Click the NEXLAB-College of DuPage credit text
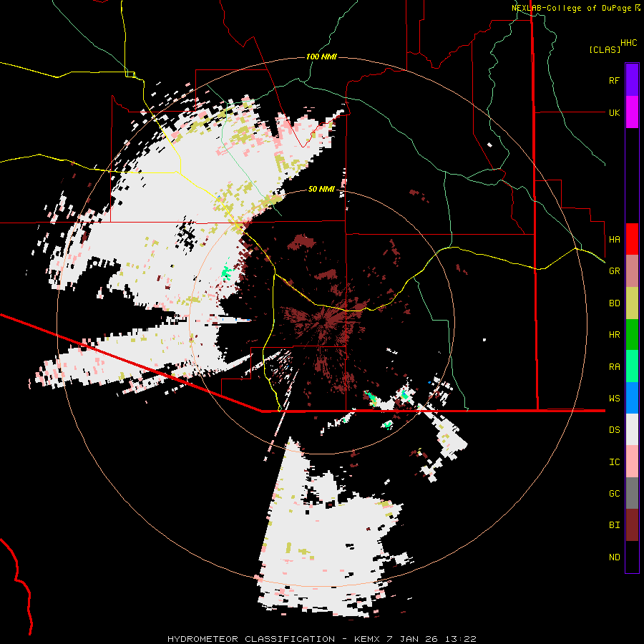This screenshot has height=644, width=644. pyautogui.click(x=571, y=8)
